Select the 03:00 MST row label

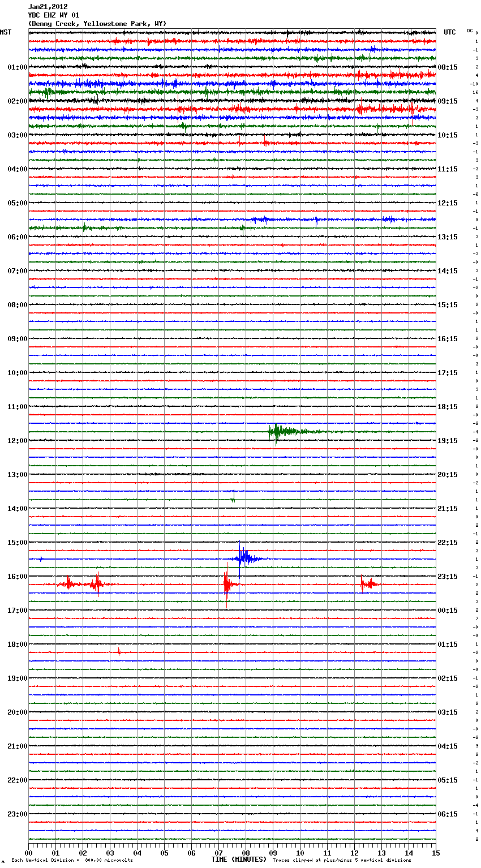coord(18,135)
